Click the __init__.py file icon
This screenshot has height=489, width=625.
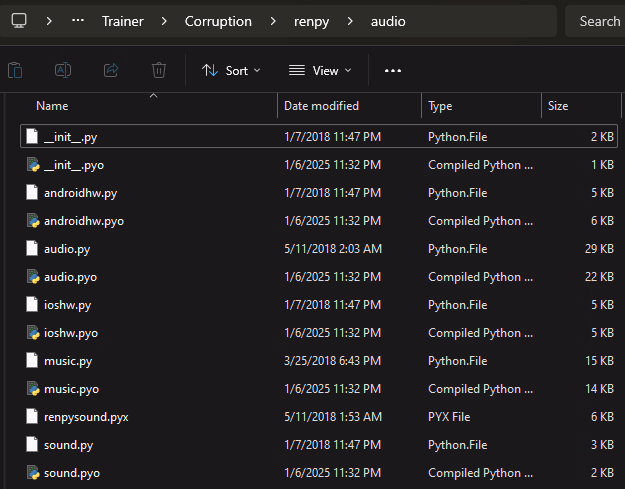click(x=32, y=136)
